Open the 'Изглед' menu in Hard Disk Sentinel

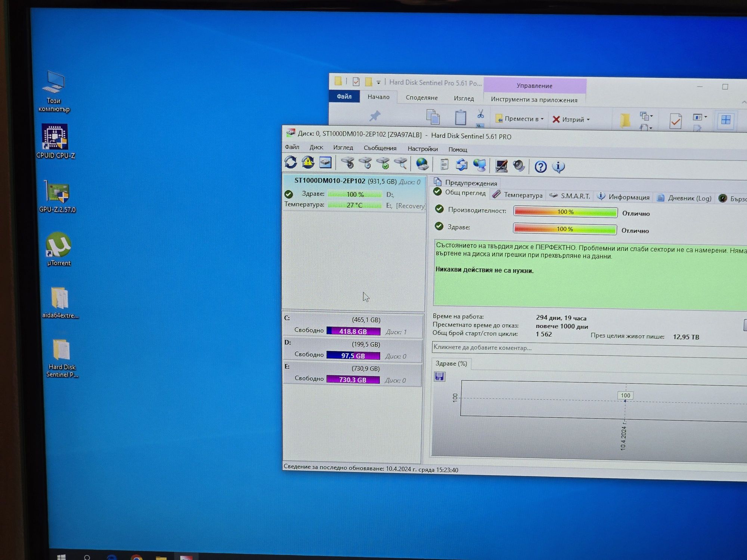pyautogui.click(x=343, y=147)
